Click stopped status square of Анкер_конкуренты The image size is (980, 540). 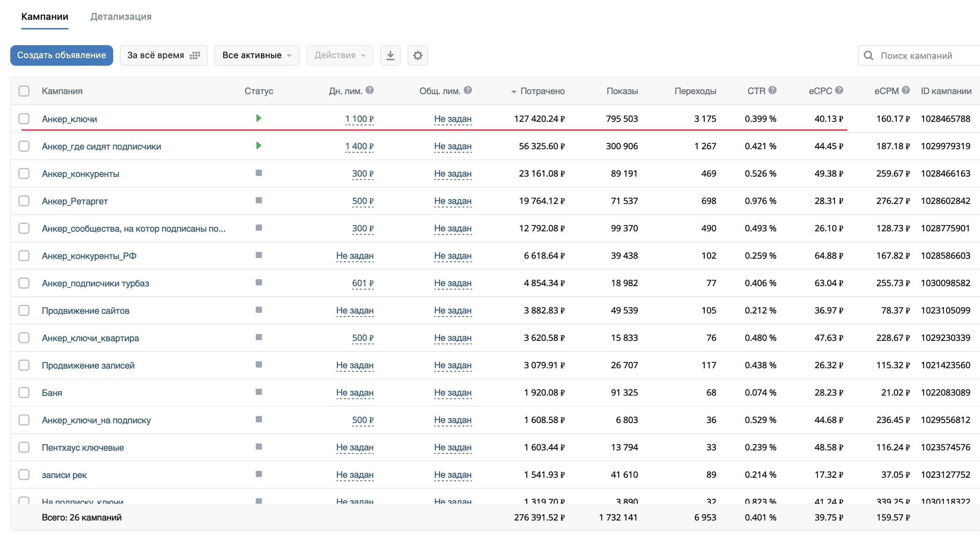point(258,173)
